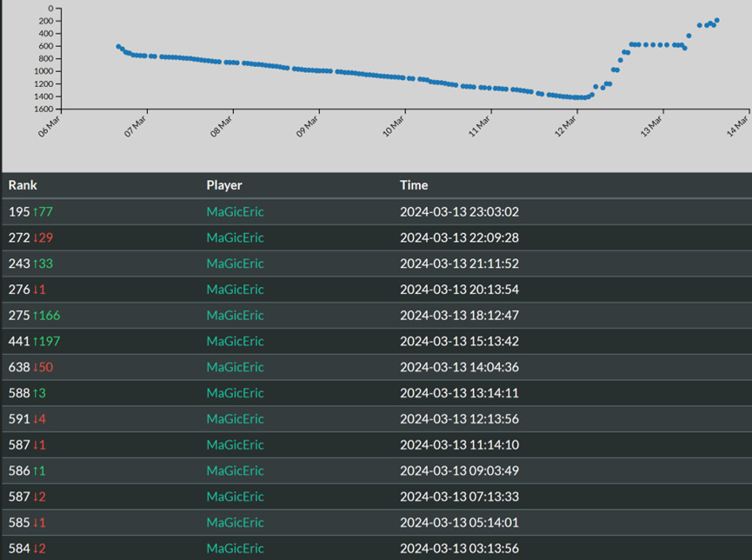This screenshot has height=560, width=752.
Task: Open MaGicEric link in the 03:13:56 row
Action: 235,549
